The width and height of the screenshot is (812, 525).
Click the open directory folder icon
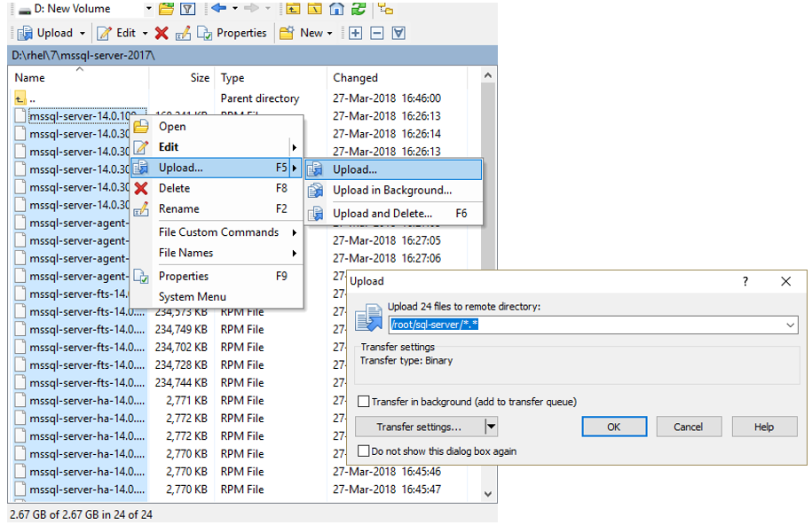166,9
